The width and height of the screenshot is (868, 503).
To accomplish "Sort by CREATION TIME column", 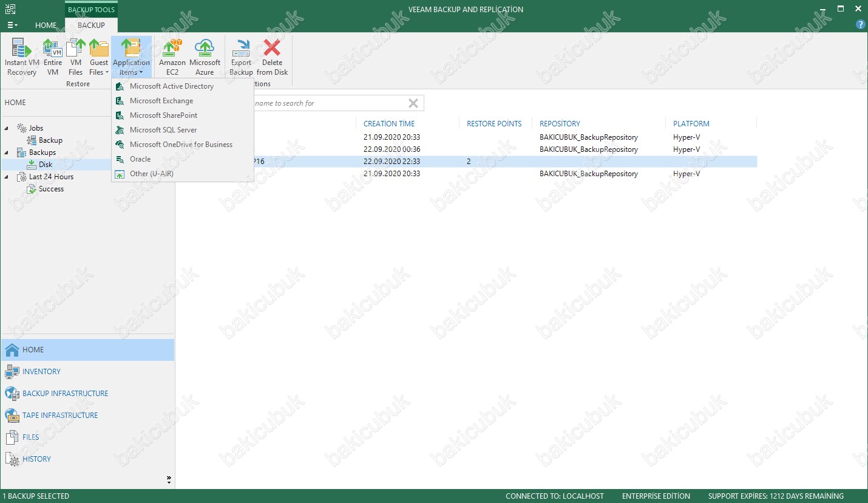I will (x=389, y=123).
